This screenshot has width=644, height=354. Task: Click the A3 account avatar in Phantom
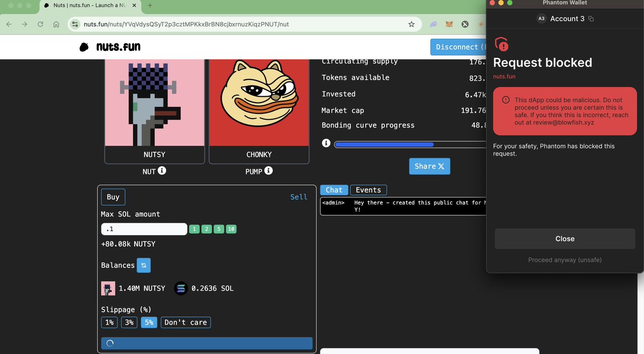click(541, 19)
